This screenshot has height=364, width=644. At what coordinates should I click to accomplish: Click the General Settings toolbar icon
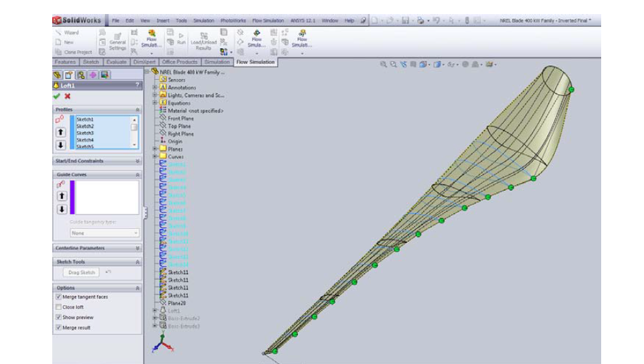pos(117,42)
